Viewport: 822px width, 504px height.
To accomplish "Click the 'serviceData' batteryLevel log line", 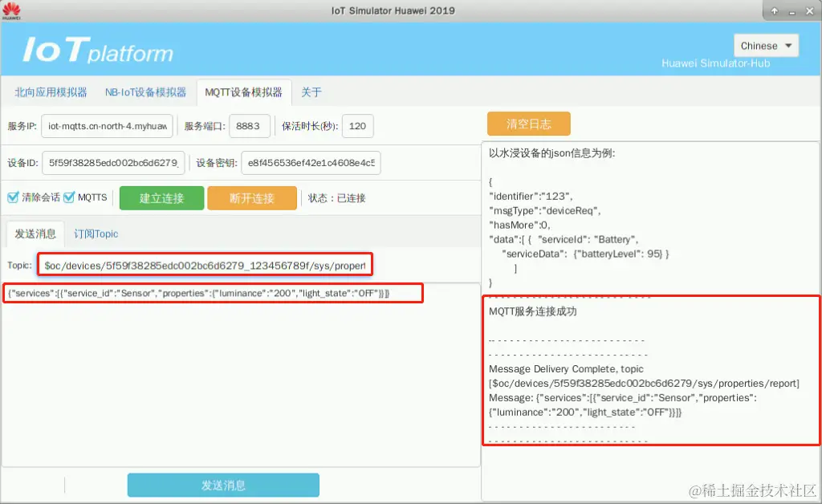I will coord(585,254).
